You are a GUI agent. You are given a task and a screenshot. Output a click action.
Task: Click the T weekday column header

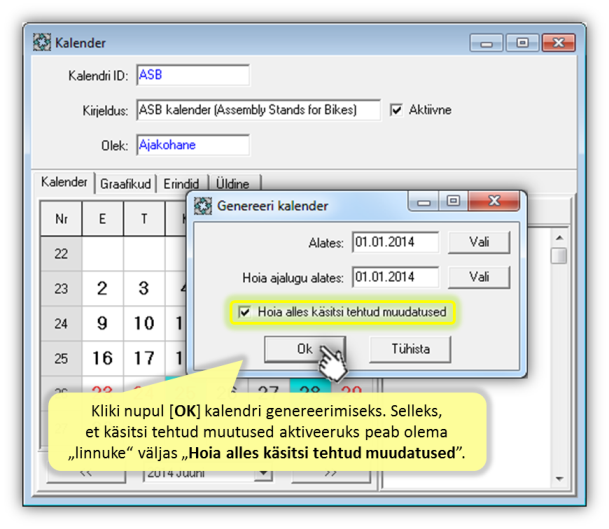[x=144, y=219]
